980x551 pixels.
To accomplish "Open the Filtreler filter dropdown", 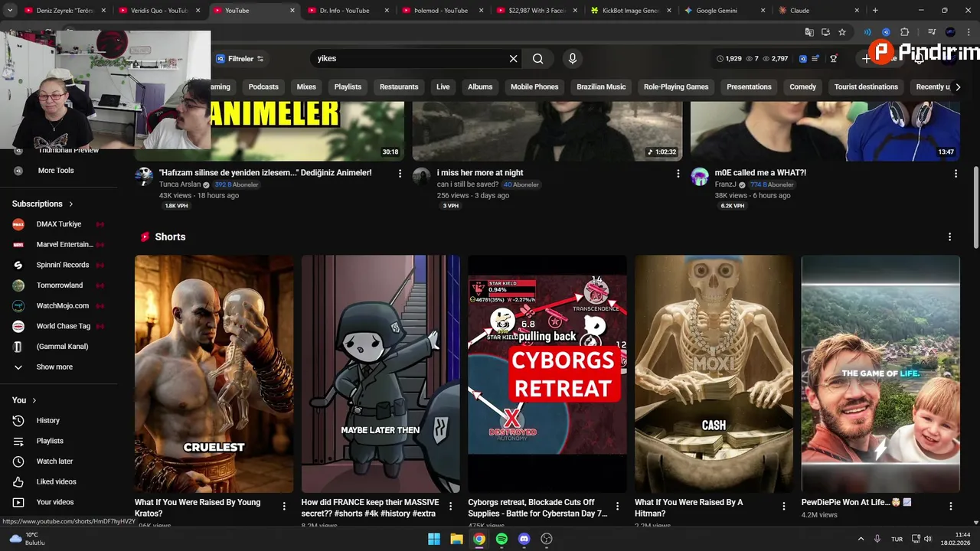I will point(240,59).
